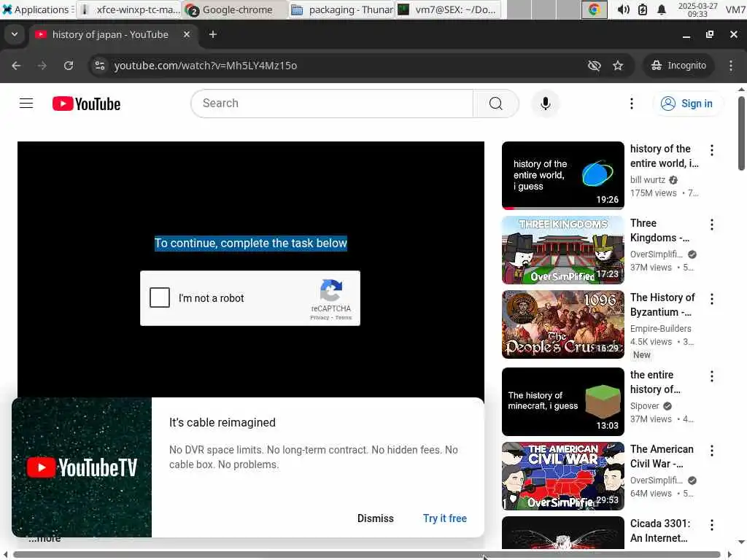Close the history of japan tab
747x560 pixels.
[x=187, y=34]
